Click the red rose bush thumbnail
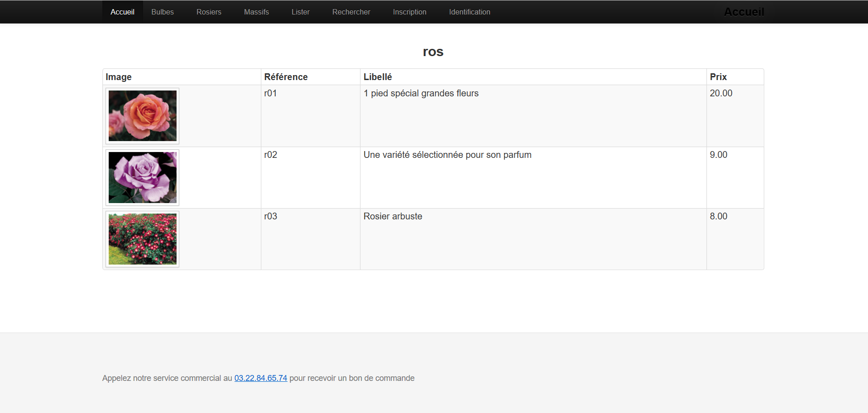The width and height of the screenshot is (868, 413). pos(143,239)
